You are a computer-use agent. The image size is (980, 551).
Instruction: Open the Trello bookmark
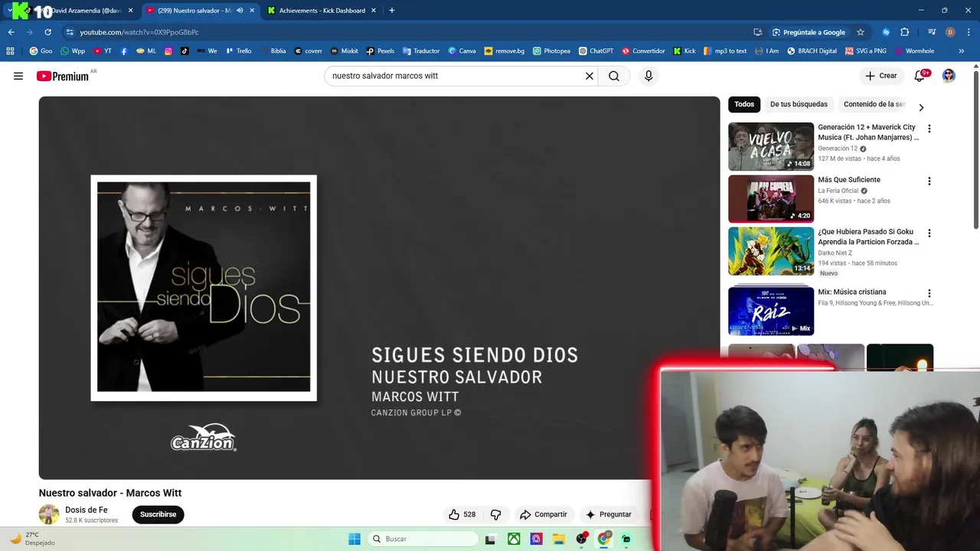pyautogui.click(x=237, y=51)
